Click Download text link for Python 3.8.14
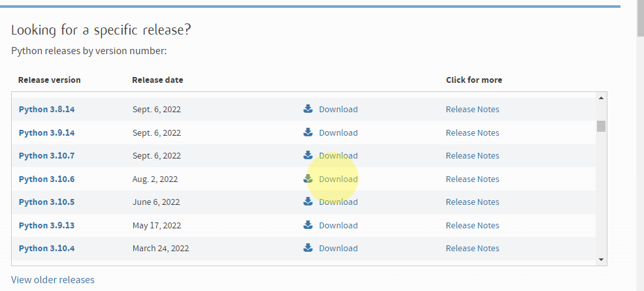 point(338,110)
